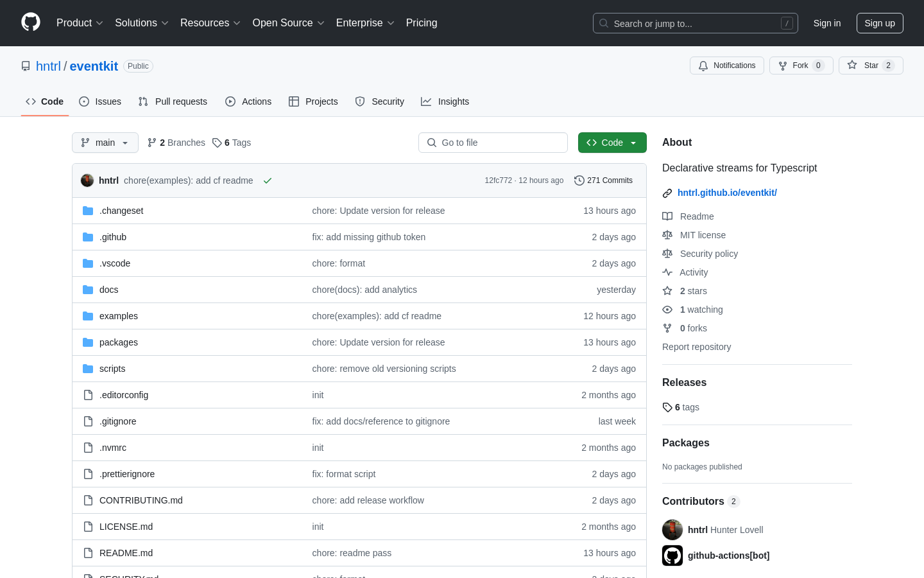Viewport: 924px width, 578px height.
Task: Click hntrl avatar in commit header
Action: (87, 180)
